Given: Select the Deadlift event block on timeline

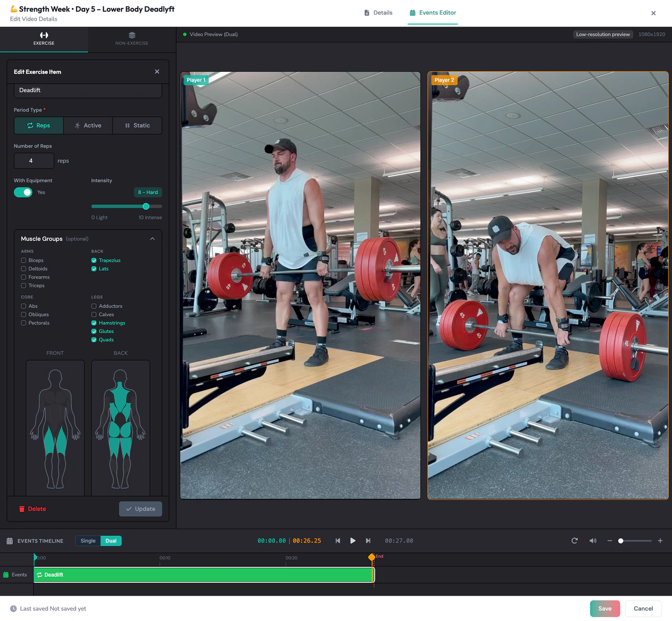Looking at the screenshot, I should click(x=204, y=575).
